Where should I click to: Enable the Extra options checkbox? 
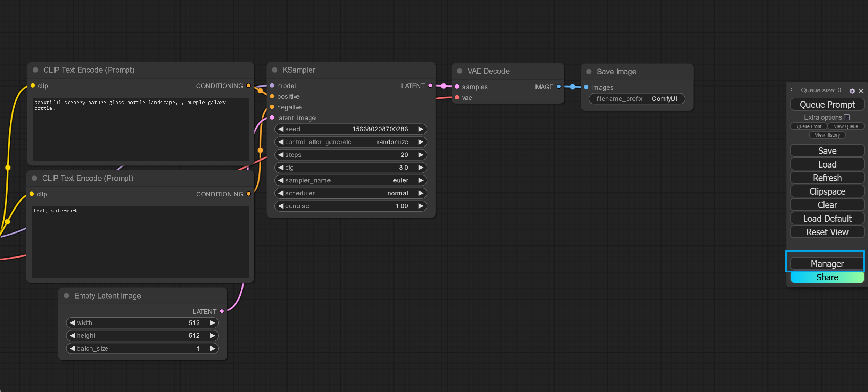847,117
